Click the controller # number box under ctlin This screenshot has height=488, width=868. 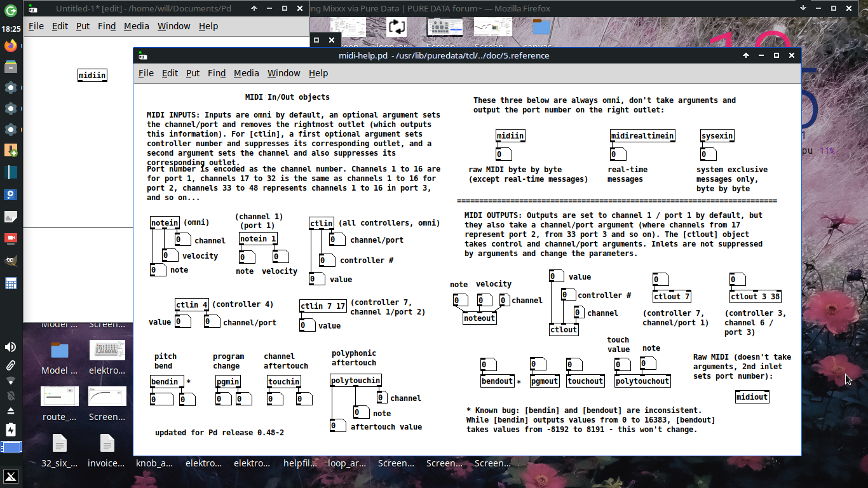point(327,260)
